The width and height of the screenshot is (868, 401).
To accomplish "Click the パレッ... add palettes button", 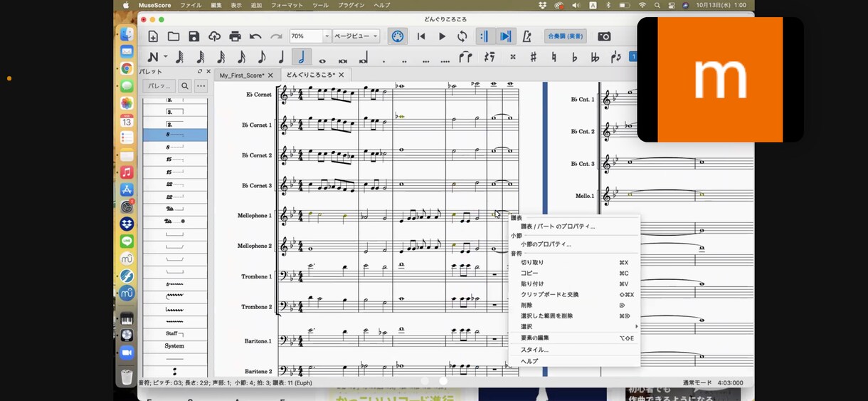I will click(x=159, y=85).
